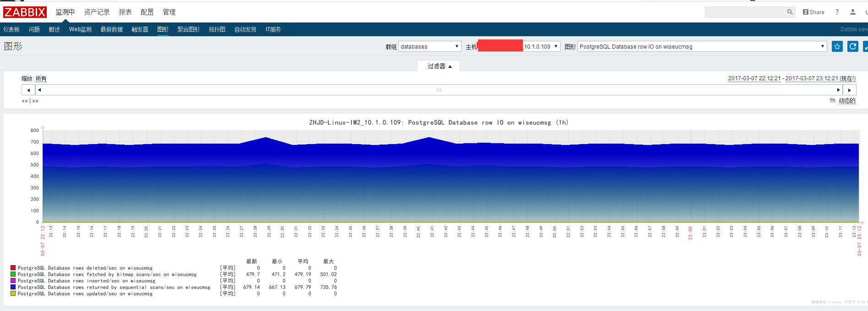Open the 群组 databases dropdown
Screen dimensions: 868x311
tap(429, 46)
